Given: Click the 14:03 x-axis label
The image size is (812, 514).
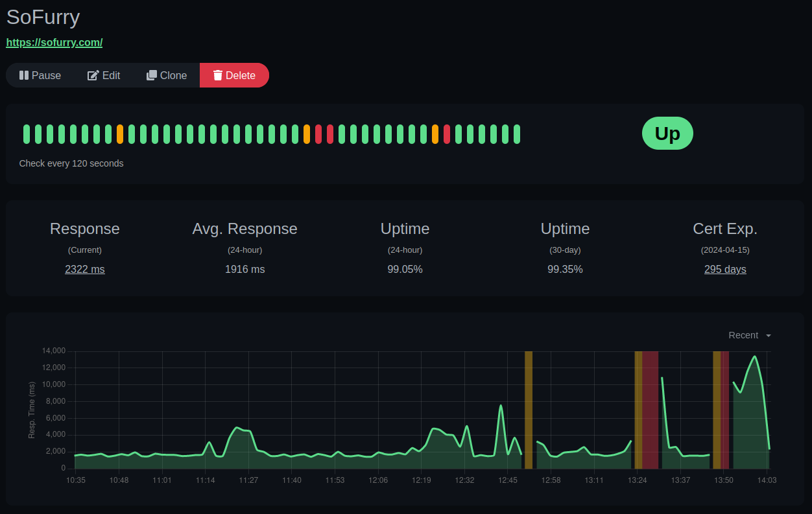Looking at the screenshot, I should point(767,480).
